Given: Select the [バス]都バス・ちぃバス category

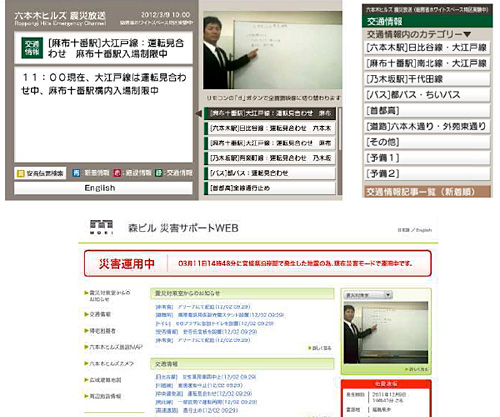Looking at the screenshot, I should pos(427,95).
